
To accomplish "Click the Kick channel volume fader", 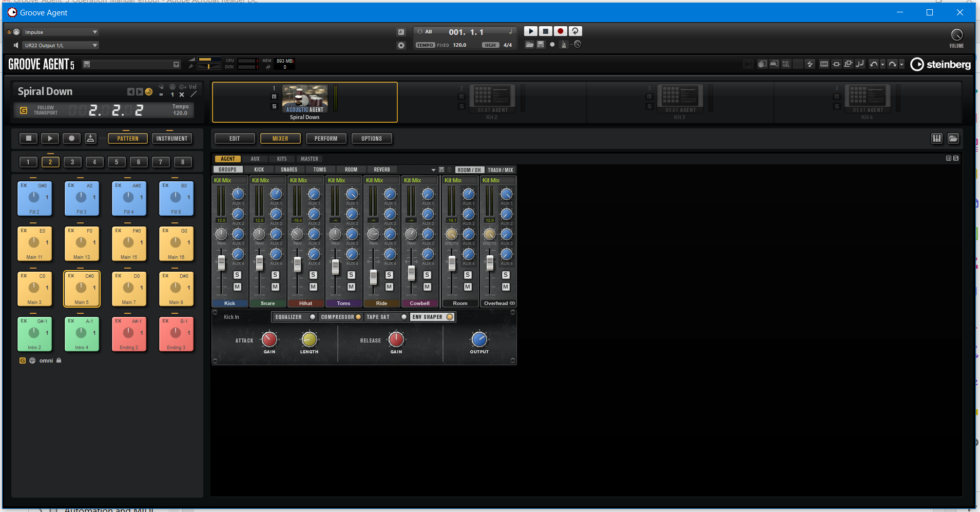I will point(221,263).
